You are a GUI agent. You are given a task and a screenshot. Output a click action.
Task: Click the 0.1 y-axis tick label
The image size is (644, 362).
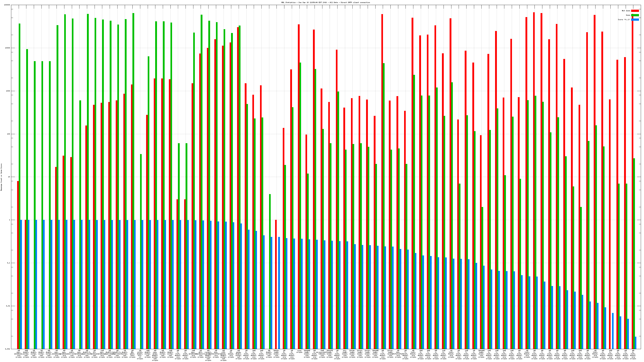9,263
